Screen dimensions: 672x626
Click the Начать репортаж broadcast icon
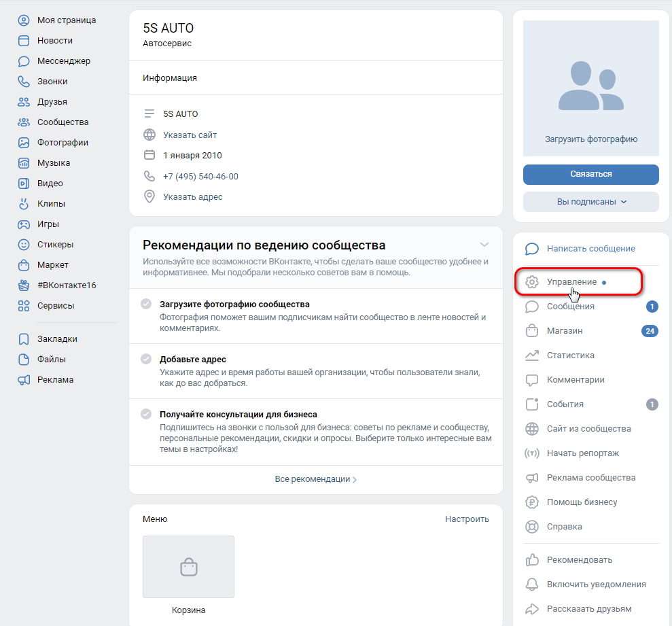pyautogui.click(x=532, y=453)
